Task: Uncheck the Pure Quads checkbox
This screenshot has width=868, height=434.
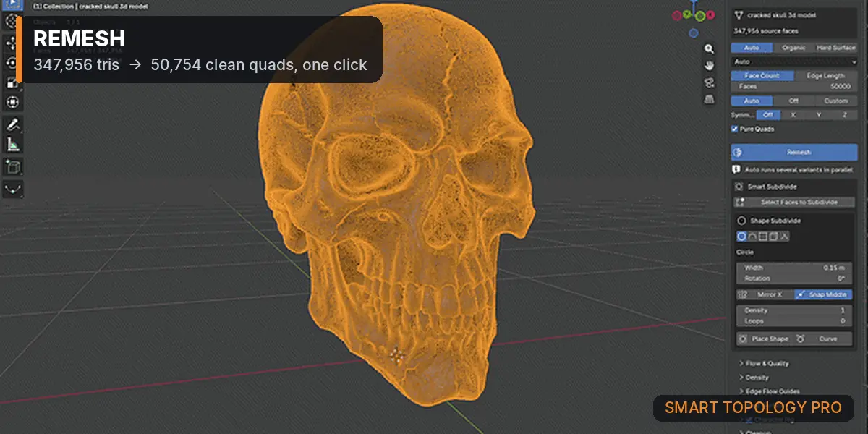Action: [735, 129]
